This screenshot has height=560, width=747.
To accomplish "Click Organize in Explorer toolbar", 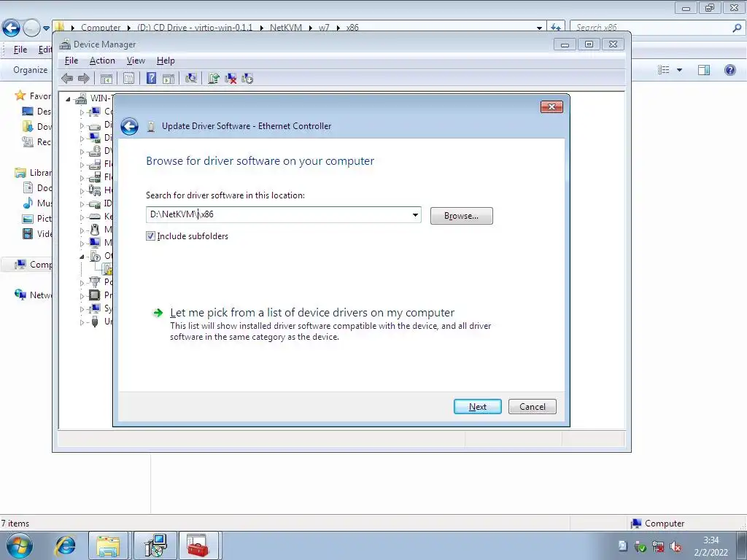I will click(31, 70).
